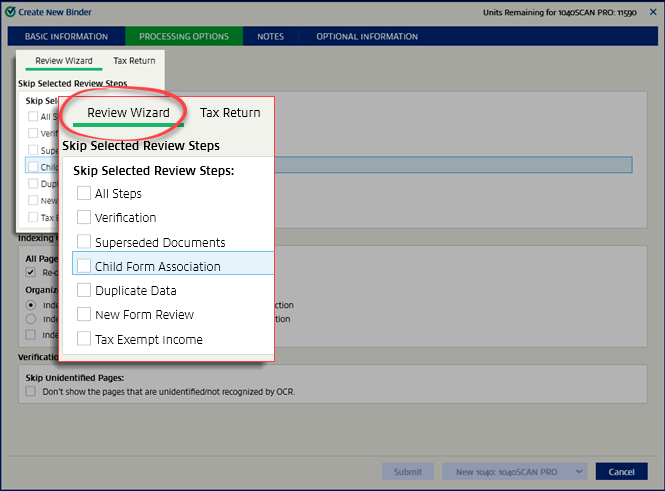Select the enlarged Review Wizard tab

point(128,113)
